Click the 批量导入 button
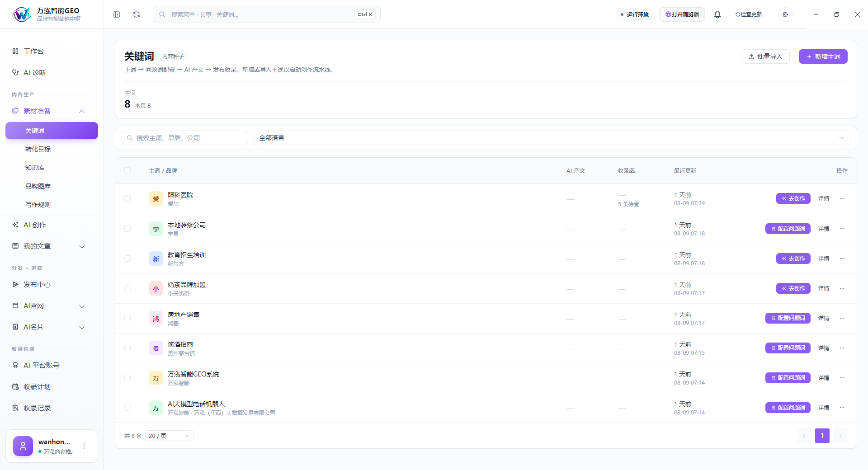Image resolution: width=868 pixels, height=470 pixels. click(765, 56)
